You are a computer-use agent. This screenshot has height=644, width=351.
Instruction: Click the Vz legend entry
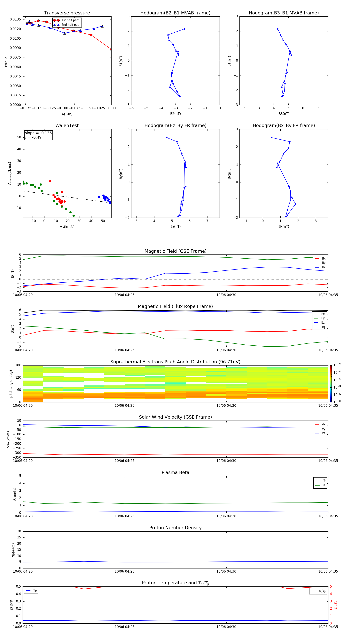click(320, 433)
